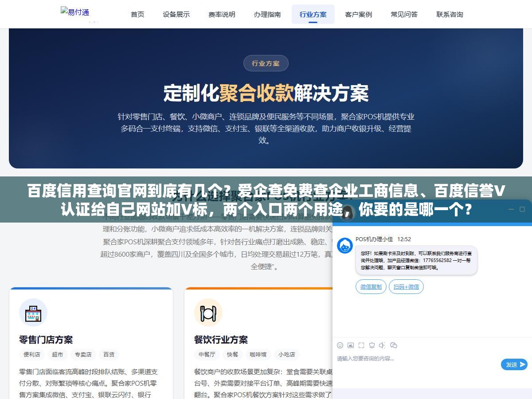Open 联系咨询 navigation item
Screen dimensions: 532x399
pos(450,14)
